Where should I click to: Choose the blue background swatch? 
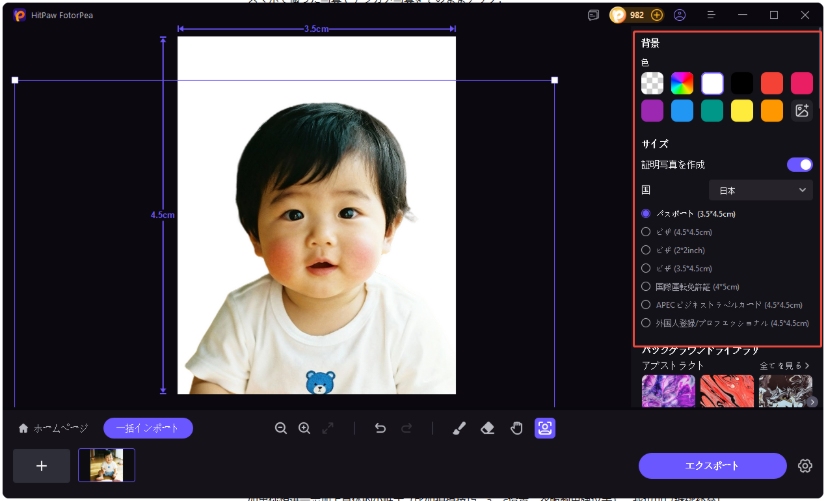tap(682, 111)
